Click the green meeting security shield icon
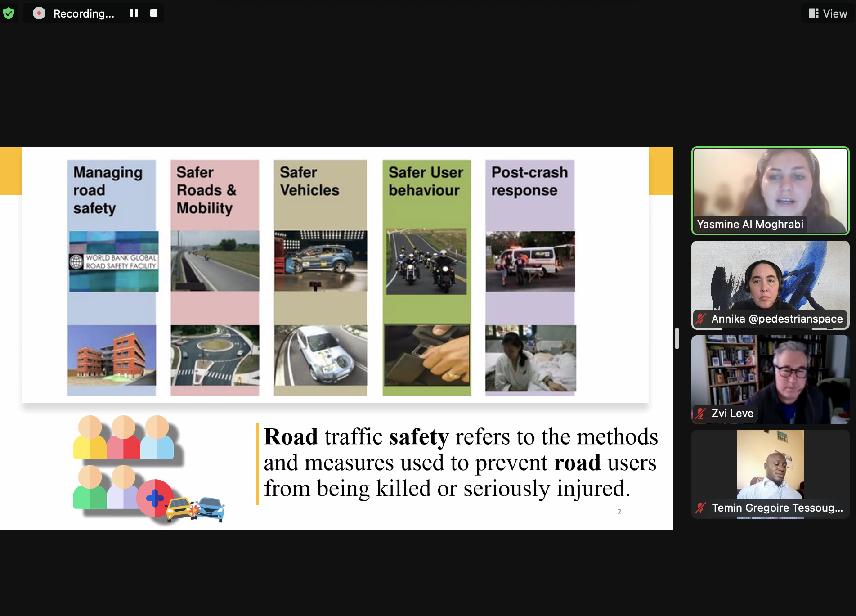Image resolution: width=856 pixels, height=616 pixels. tap(9, 13)
